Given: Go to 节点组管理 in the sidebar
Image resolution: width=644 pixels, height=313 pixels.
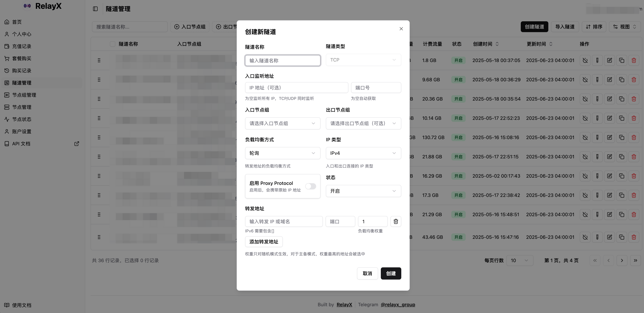Looking at the screenshot, I should coord(24,95).
